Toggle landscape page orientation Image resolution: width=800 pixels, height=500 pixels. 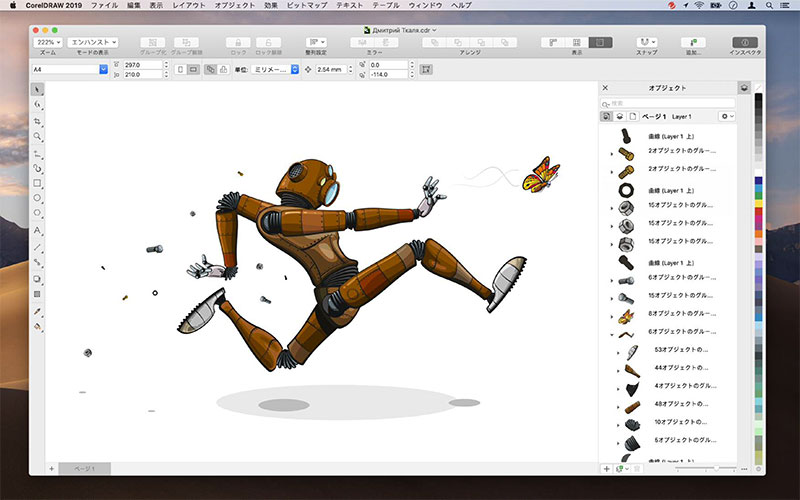coord(193,69)
